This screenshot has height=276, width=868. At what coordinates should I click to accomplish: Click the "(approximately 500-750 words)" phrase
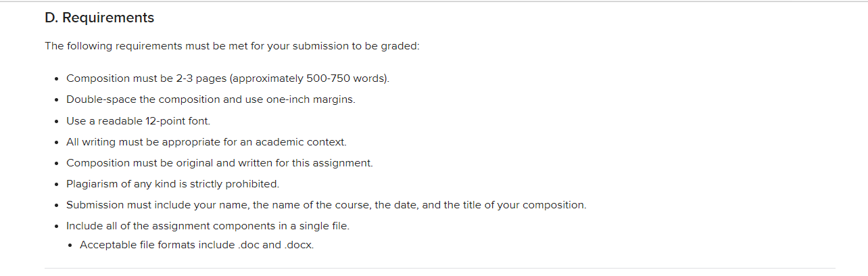tap(310, 78)
